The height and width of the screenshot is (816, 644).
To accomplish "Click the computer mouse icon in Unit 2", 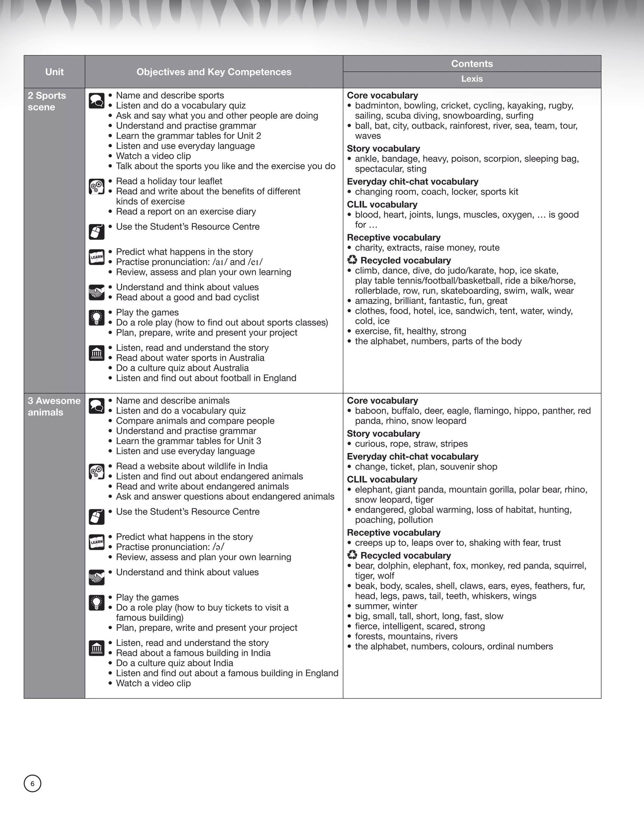I will 97,232.
